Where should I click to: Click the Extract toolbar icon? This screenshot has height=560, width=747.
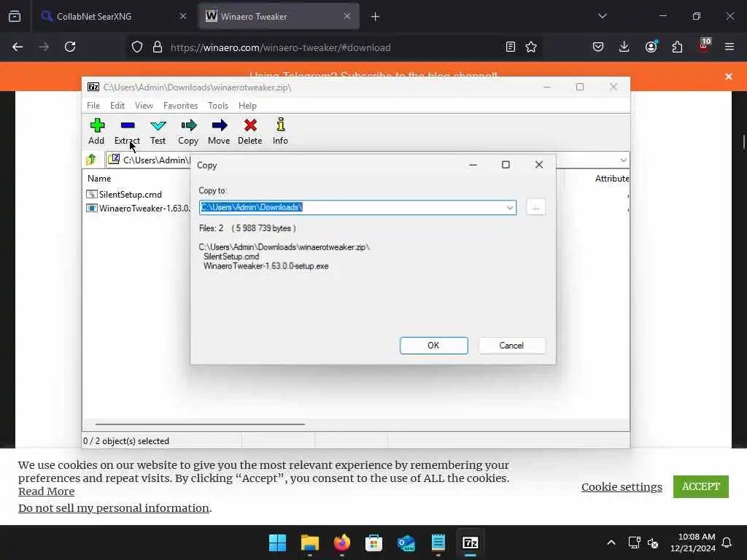pyautogui.click(x=127, y=131)
